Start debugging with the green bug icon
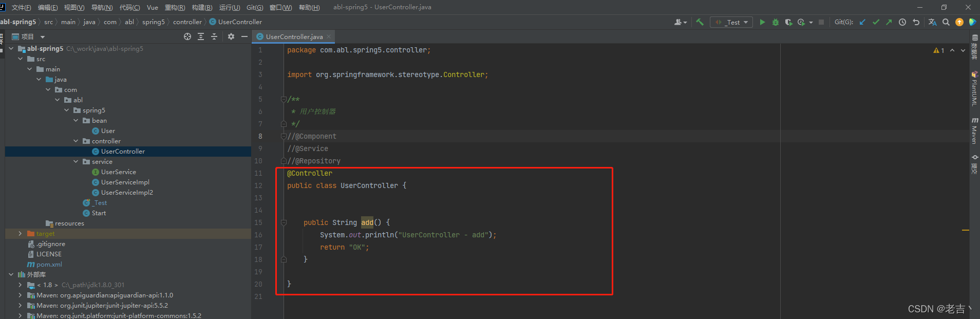The height and width of the screenshot is (319, 980). 776,22
